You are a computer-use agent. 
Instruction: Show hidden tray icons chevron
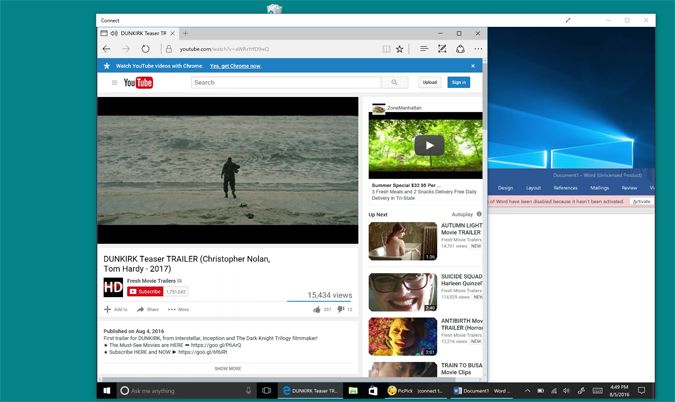click(527, 391)
